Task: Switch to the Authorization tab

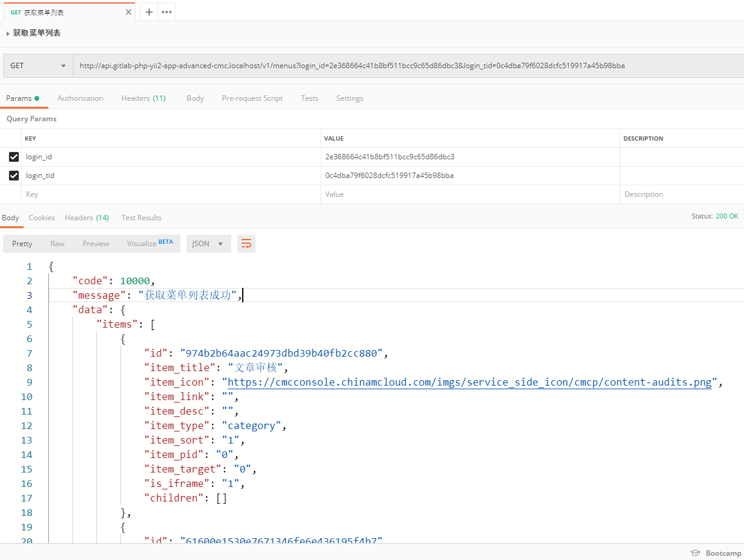Action: [x=80, y=98]
